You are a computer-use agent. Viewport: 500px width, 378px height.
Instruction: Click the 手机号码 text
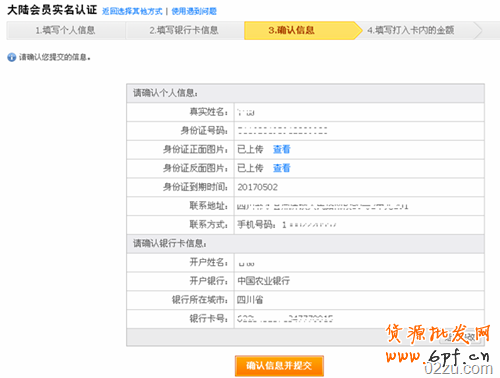(256, 225)
